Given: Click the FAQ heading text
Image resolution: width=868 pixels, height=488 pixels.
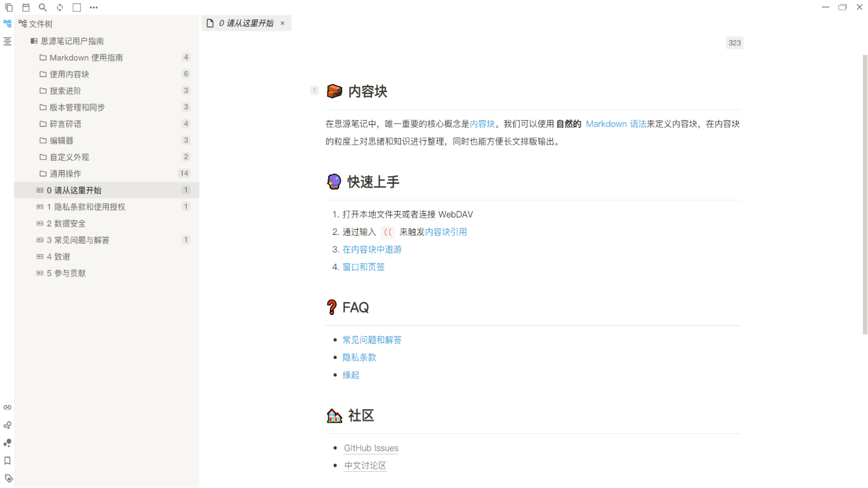Looking at the screenshot, I should (356, 307).
